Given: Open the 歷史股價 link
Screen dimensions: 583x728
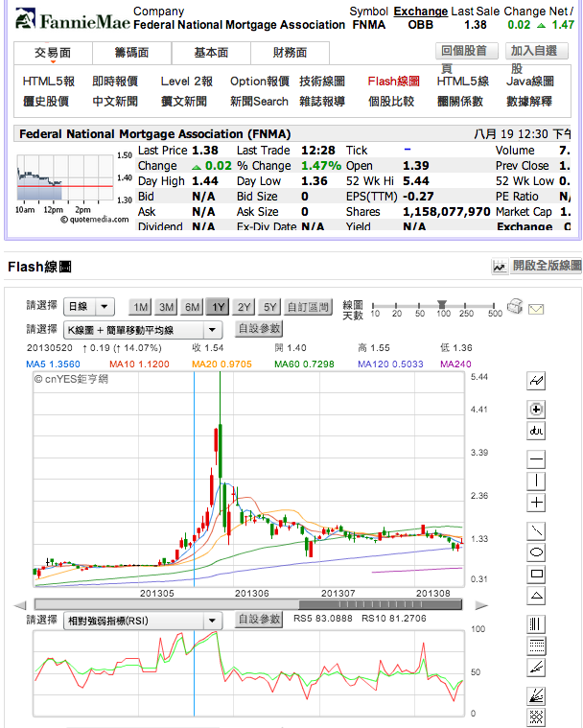Looking at the screenshot, I should [46, 102].
